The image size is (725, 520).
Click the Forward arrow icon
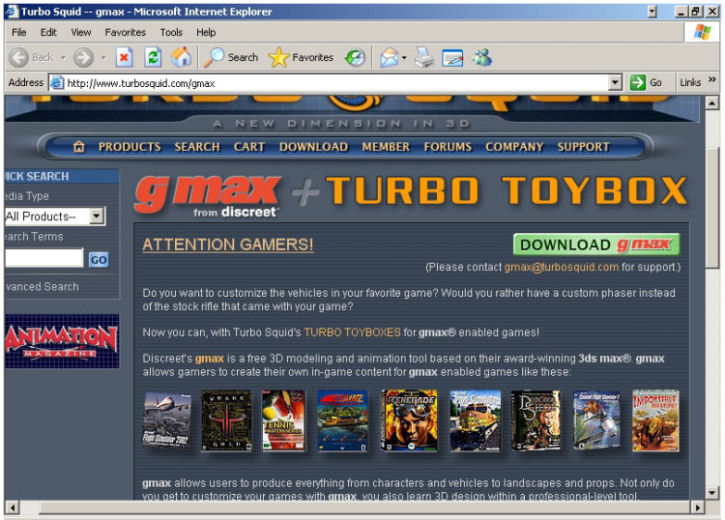pos(84,58)
